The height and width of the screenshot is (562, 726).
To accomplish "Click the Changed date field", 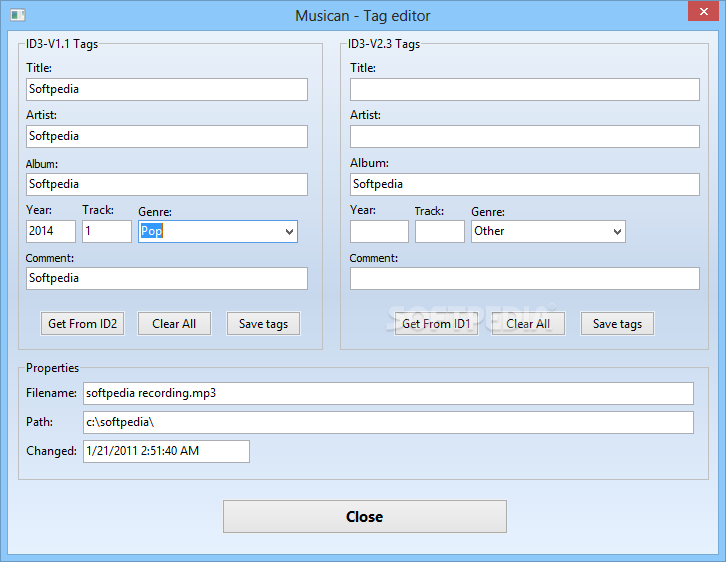I will click(166, 451).
